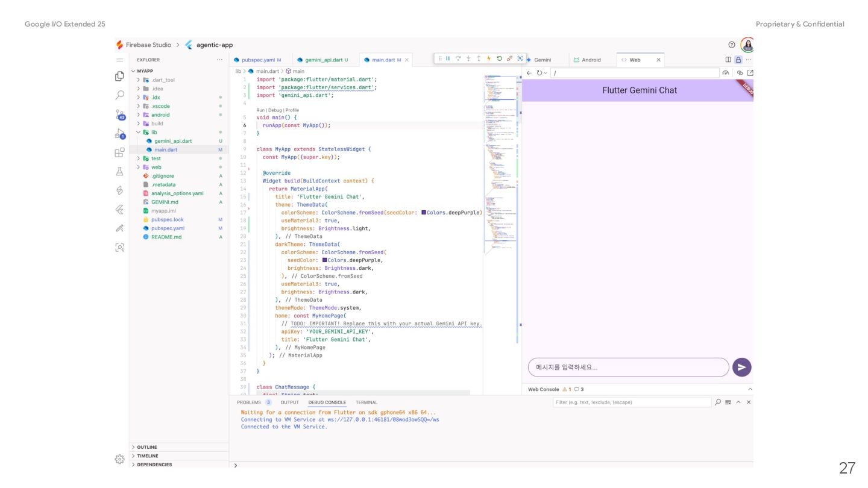Open the hamburger menu above the activity bar
Image resolution: width=868 pixels, height=488 pixels.
tap(120, 60)
